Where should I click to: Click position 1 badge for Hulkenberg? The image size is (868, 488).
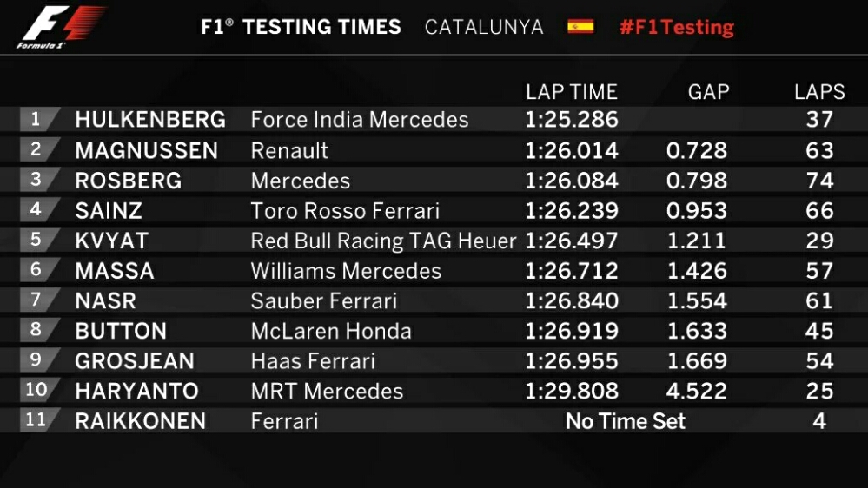click(36, 119)
